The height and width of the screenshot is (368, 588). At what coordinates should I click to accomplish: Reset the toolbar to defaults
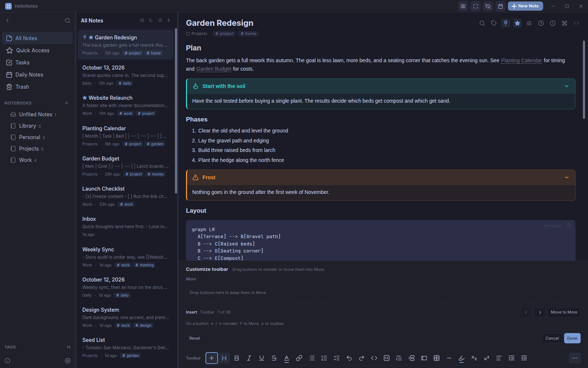pyautogui.click(x=194, y=338)
